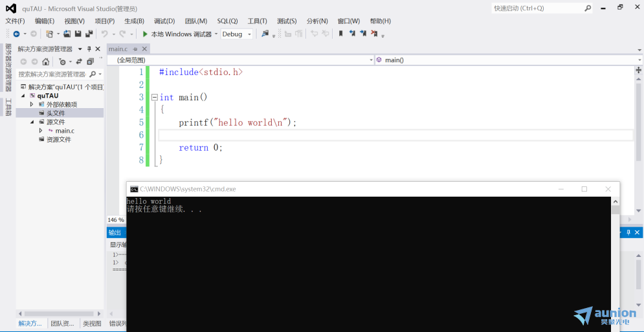Viewport: 644px width, 332px height.
Task: Select the 解决方案"quTAU" root node
Action: [61, 87]
